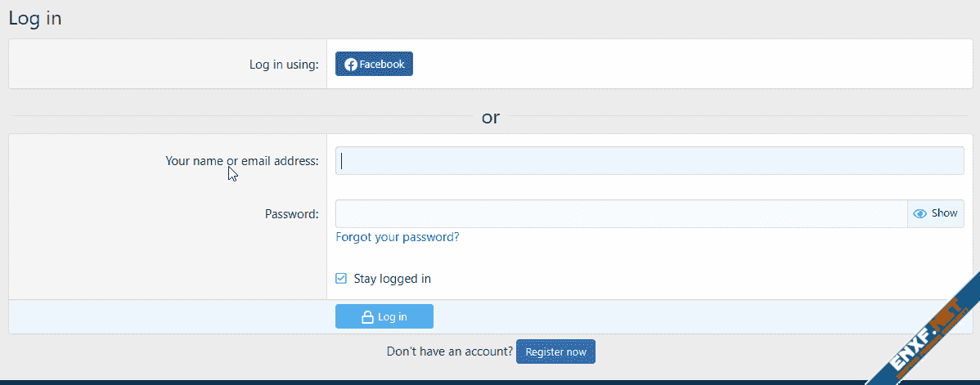This screenshot has width=980, height=385.
Task: Click inside the Password input field
Action: [620, 213]
